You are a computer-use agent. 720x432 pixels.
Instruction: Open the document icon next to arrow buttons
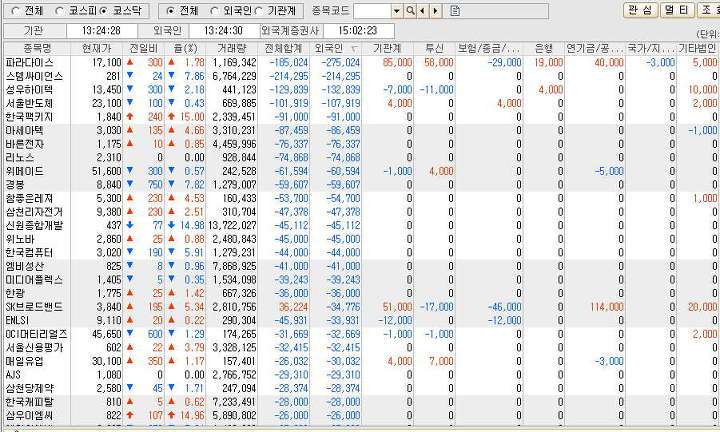coord(455,11)
